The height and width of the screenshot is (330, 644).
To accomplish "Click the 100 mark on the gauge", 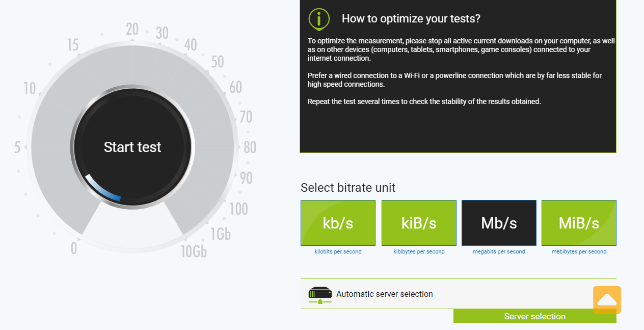I will (238, 209).
